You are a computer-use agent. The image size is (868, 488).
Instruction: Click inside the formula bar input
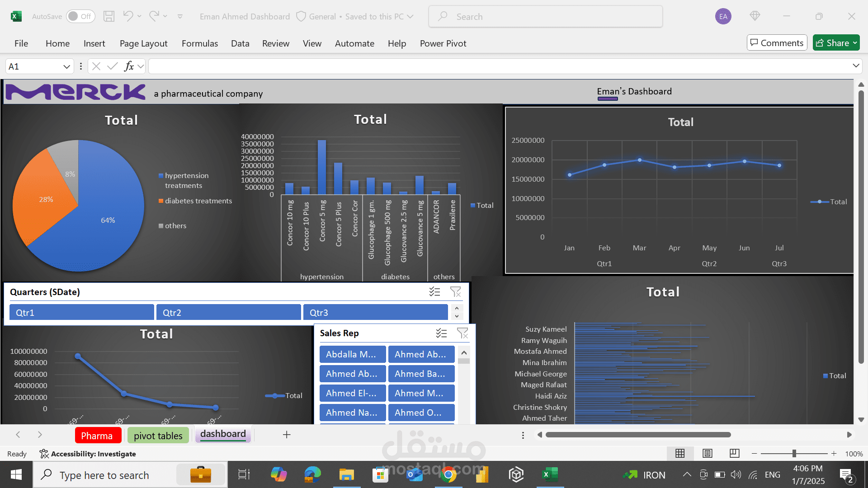(x=500, y=66)
